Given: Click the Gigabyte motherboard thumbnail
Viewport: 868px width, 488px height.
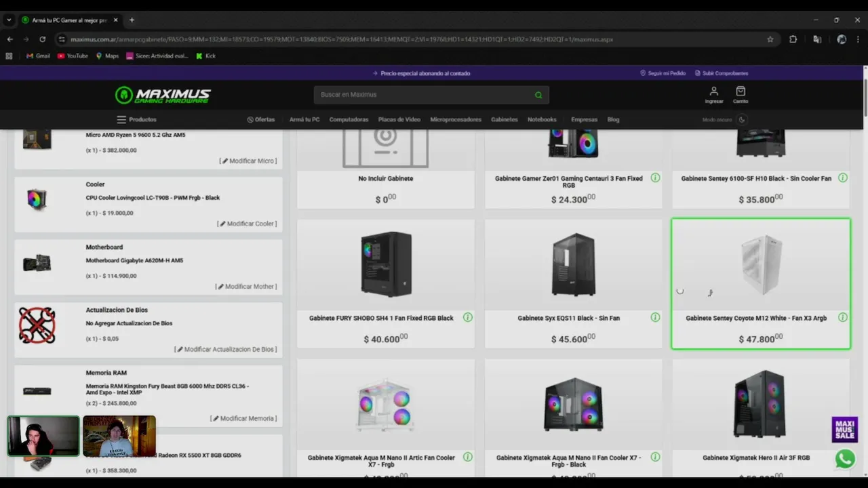Looking at the screenshot, I should (x=37, y=263).
